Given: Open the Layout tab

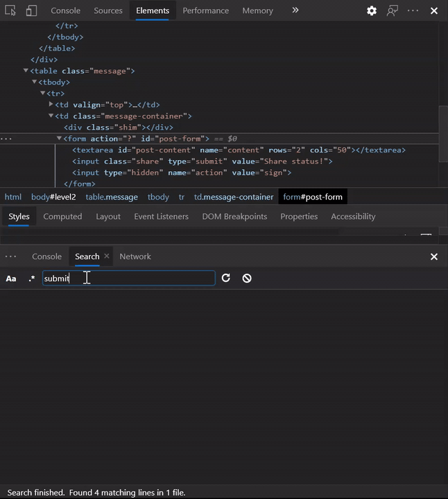Looking at the screenshot, I should [x=108, y=216].
